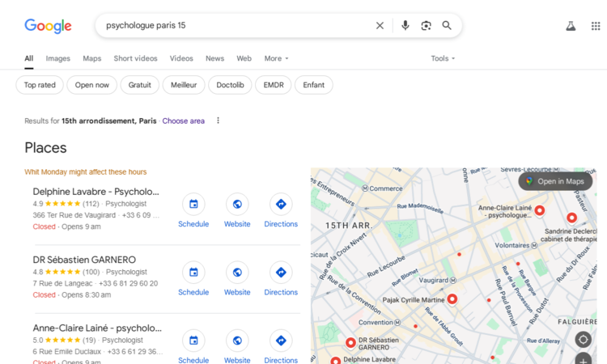607x364 pixels.
Task: Click Open in Maps button
Action: [555, 181]
